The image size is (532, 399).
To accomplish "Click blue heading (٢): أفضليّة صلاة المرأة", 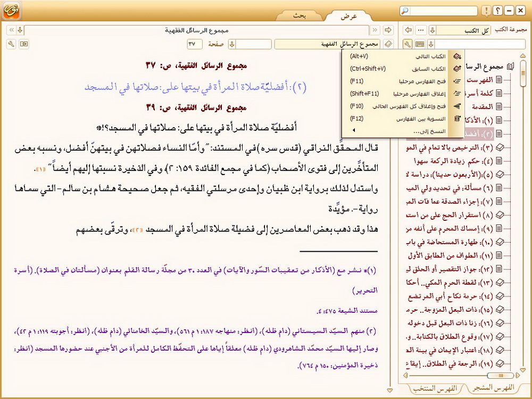I will [195, 87].
